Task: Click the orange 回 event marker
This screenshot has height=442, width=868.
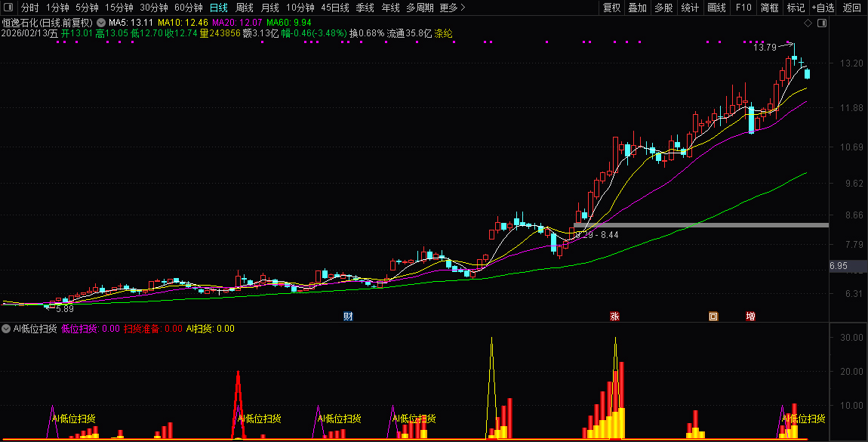Action: pyautogui.click(x=713, y=316)
